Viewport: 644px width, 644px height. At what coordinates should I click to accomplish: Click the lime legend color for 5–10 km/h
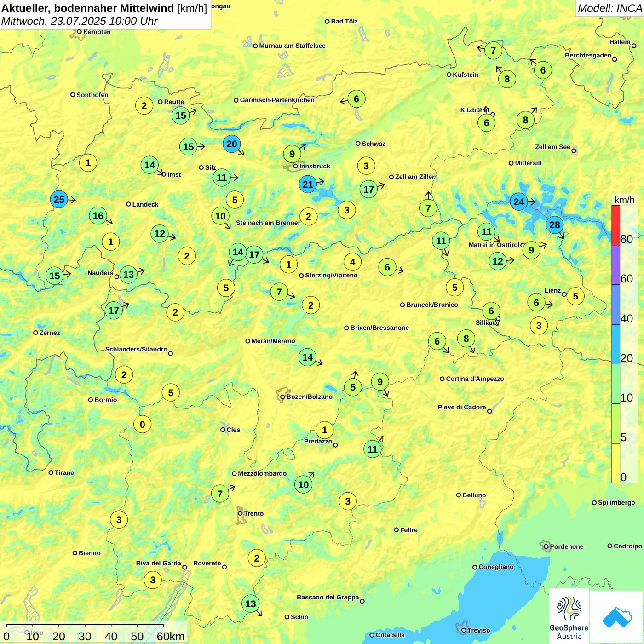(615, 424)
